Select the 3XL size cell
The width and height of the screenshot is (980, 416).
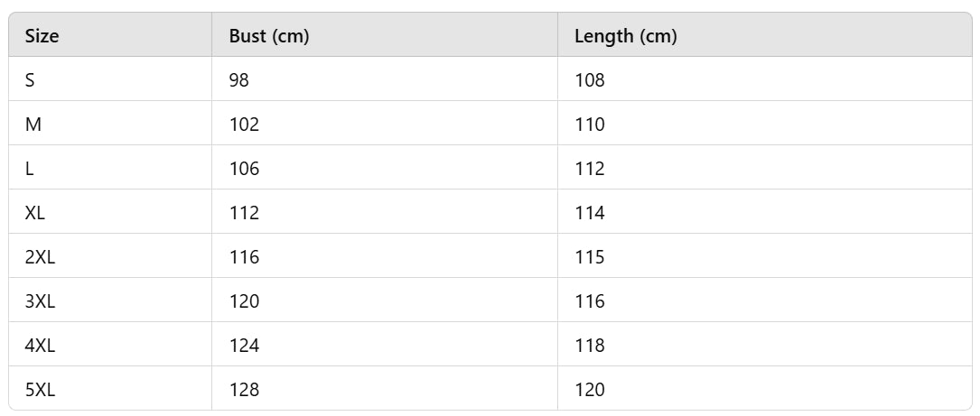[x=40, y=301]
